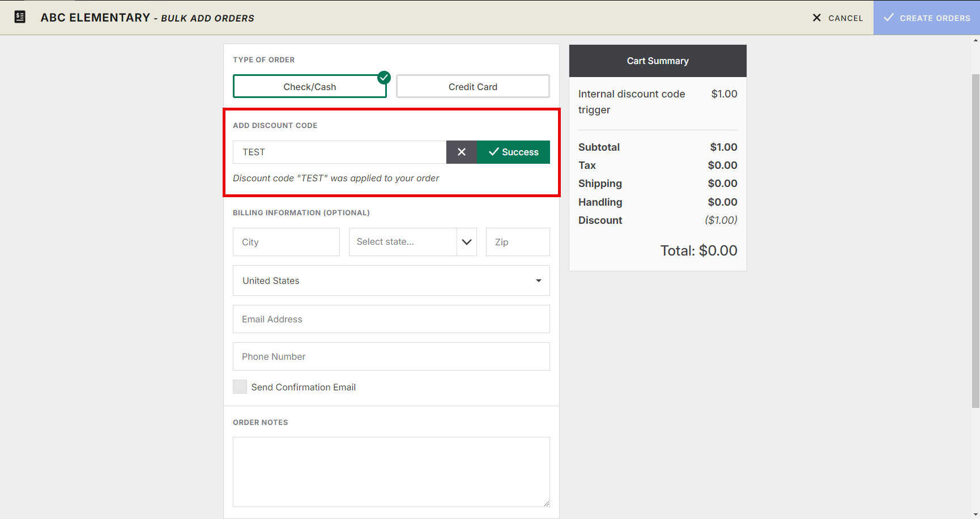Image resolution: width=980 pixels, height=519 pixels.
Task: Click the X icon next to Cancel
Action: 816,18
